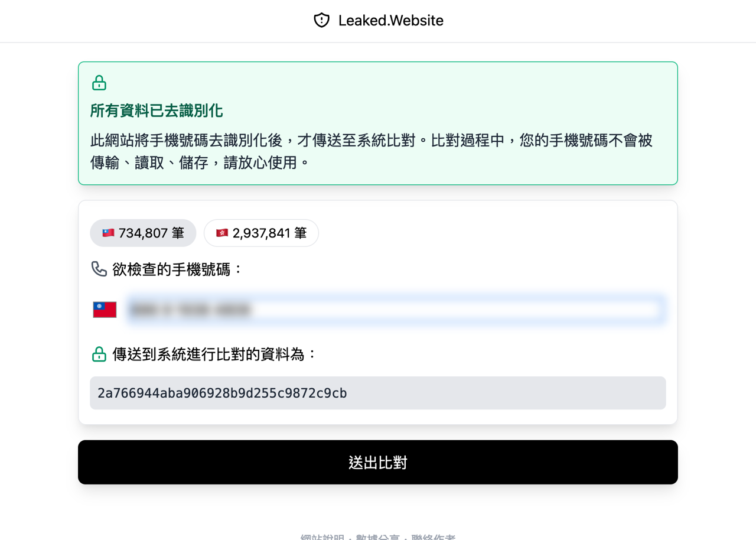This screenshot has height=540, width=756.
Task: Select the Hong Kong 2,937,841 筆 dataset pill
Action: tap(261, 233)
